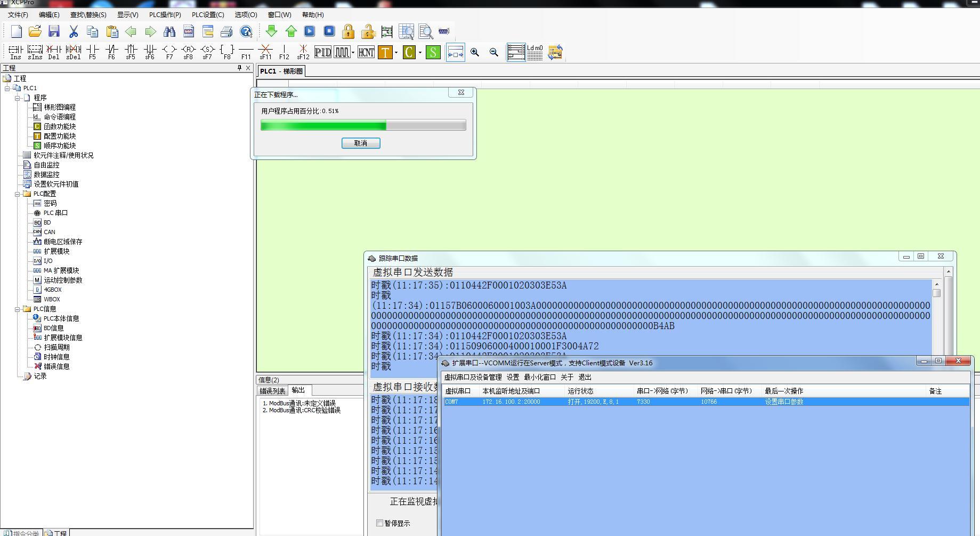Open the PLC操作(P) menu

point(165,15)
